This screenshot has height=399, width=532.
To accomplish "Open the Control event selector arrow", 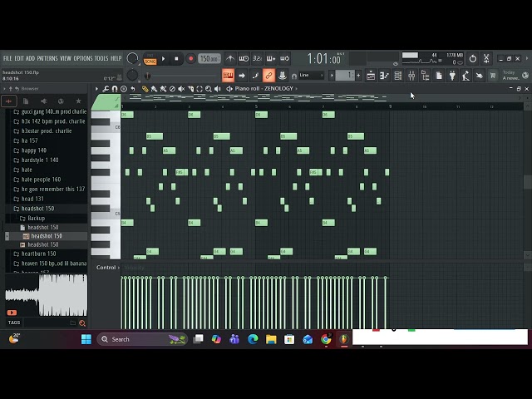I will (x=119, y=268).
